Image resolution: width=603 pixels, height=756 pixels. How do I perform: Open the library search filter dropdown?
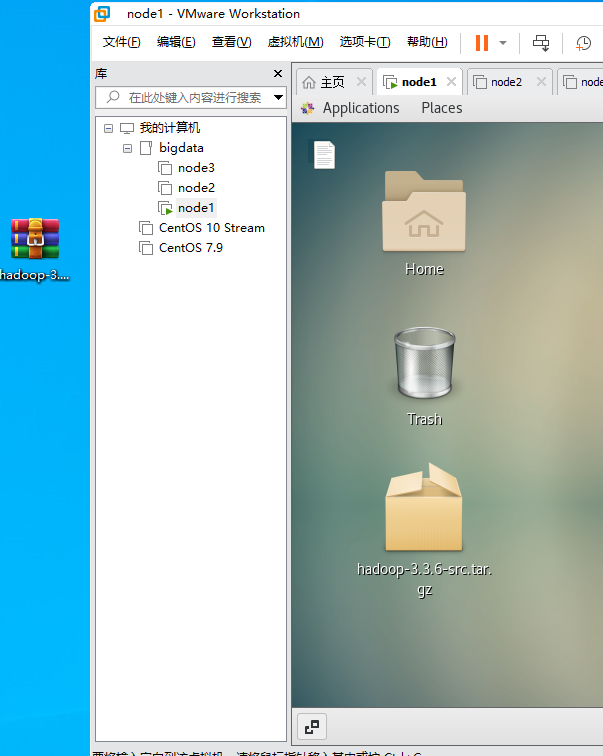(x=278, y=97)
